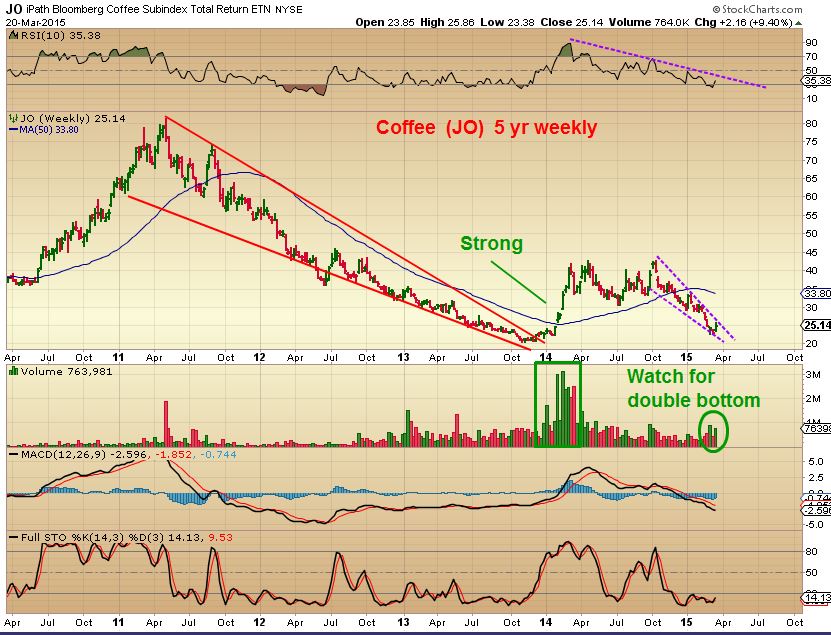
Task: Click the black line marker before Full STO
Action: coord(13,537)
